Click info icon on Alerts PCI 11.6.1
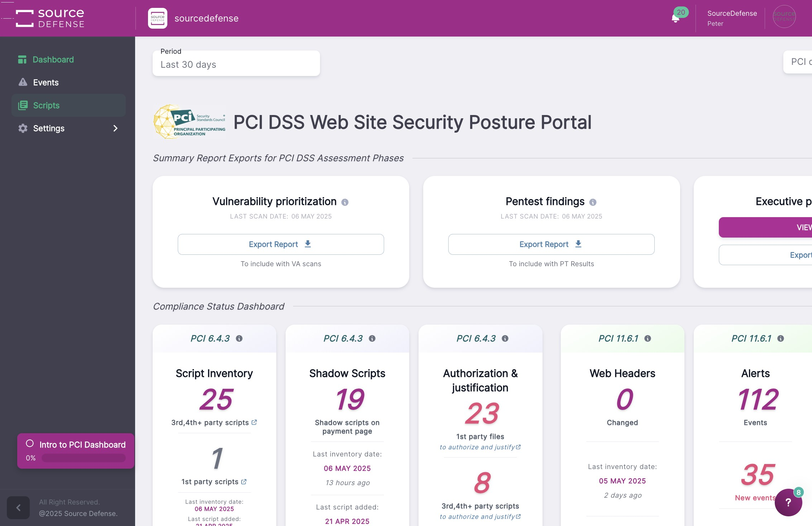 point(780,339)
